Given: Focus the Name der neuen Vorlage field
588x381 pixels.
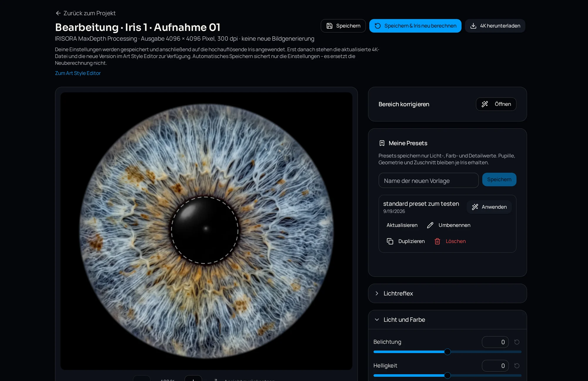Looking at the screenshot, I should click(x=428, y=180).
